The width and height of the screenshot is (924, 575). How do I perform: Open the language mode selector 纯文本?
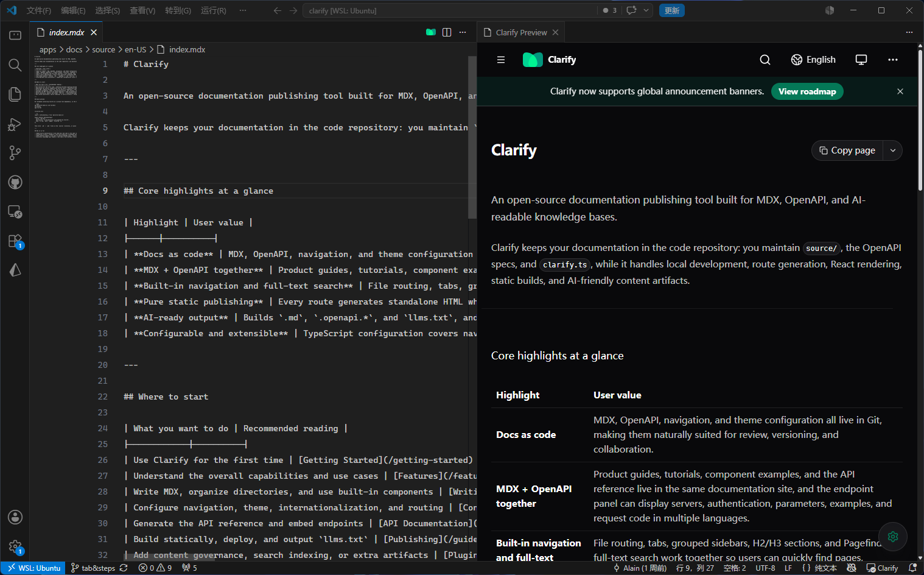pos(825,568)
